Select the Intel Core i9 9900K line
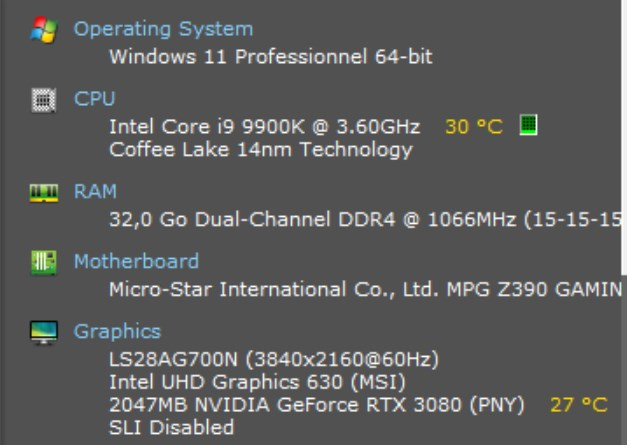 (x=265, y=127)
